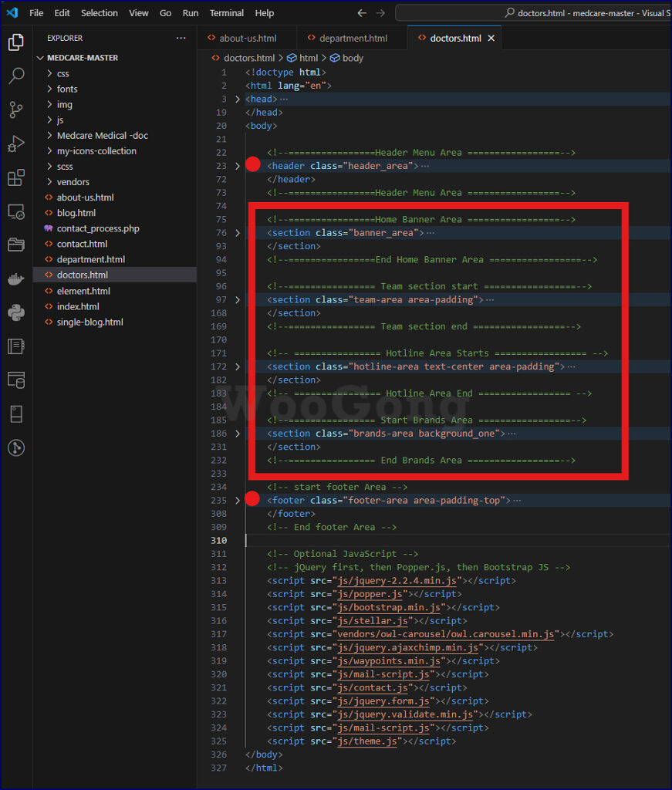Open the Help menu
This screenshot has width=672, height=790.
[x=265, y=13]
